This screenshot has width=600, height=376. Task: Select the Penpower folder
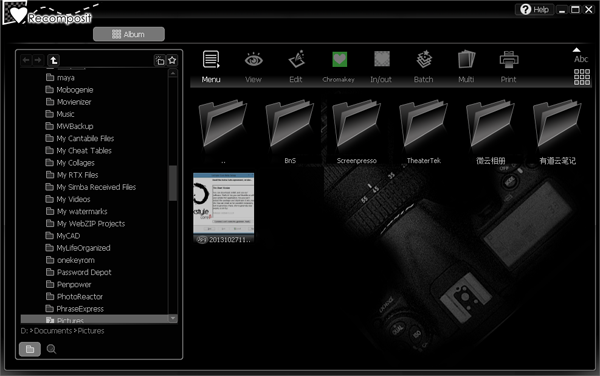[68, 285]
